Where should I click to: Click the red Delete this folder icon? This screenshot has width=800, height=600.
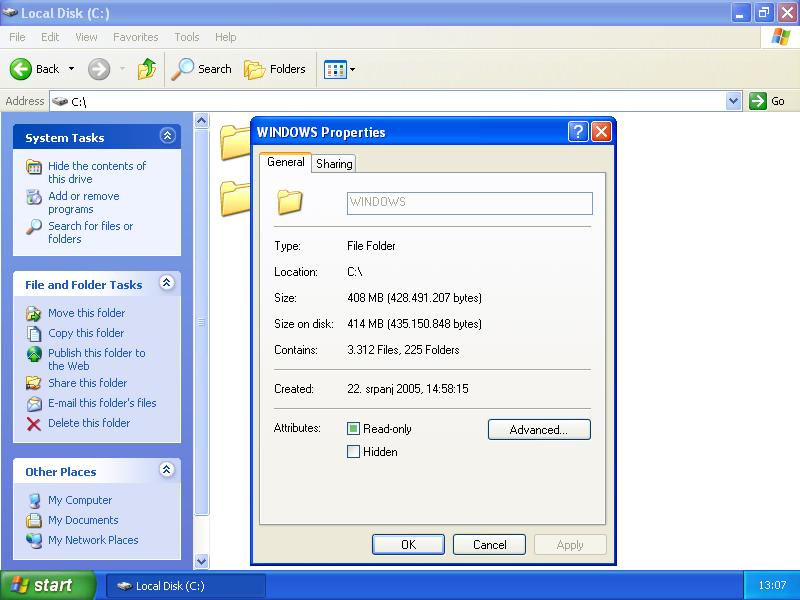click(x=34, y=423)
